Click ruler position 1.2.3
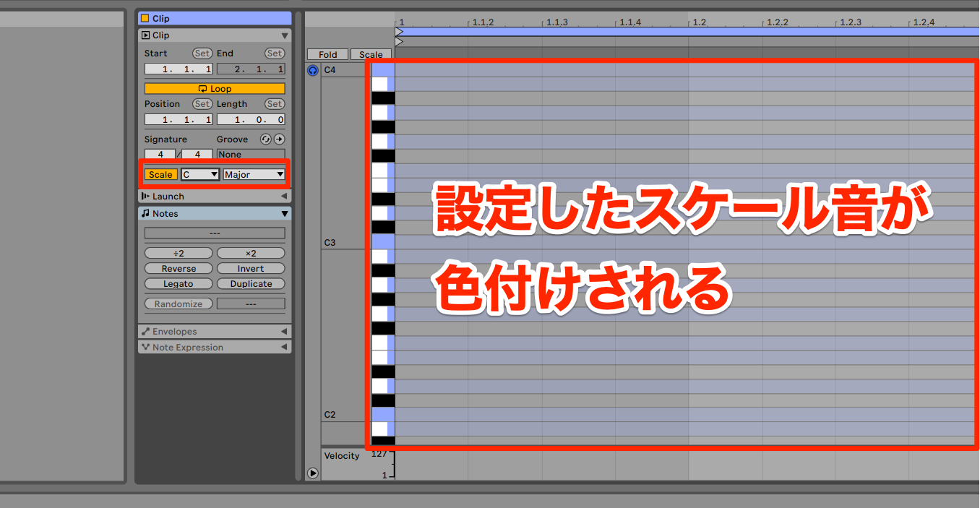This screenshot has height=508, width=980. click(850, 22)
